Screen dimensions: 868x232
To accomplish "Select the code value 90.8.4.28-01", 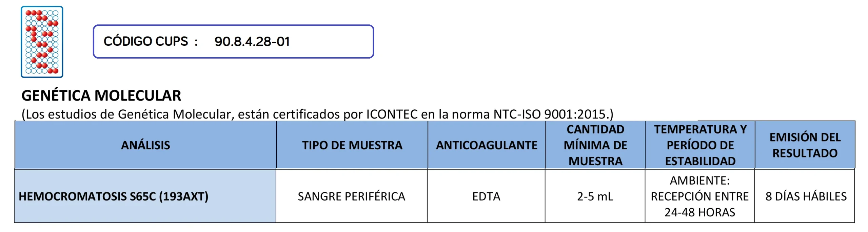I will point(252,42).
